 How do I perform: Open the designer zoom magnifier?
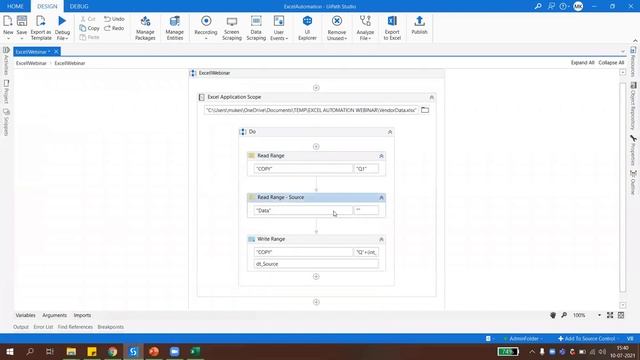[564, 315]
